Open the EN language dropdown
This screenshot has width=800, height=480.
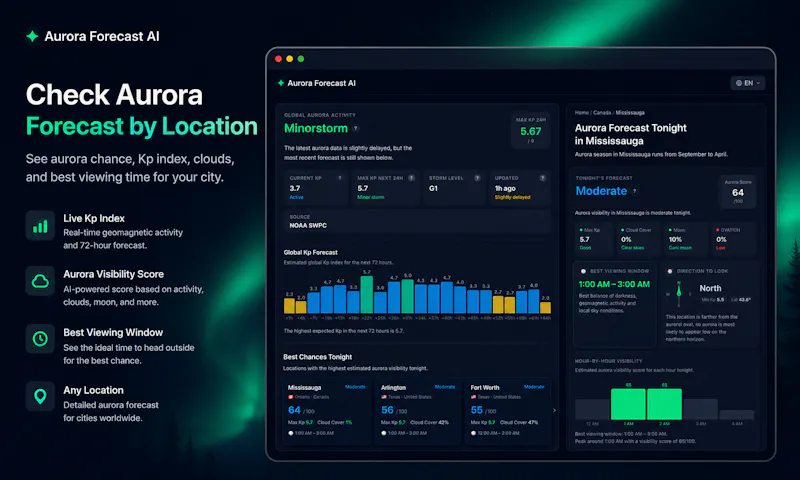coord(748,83)
